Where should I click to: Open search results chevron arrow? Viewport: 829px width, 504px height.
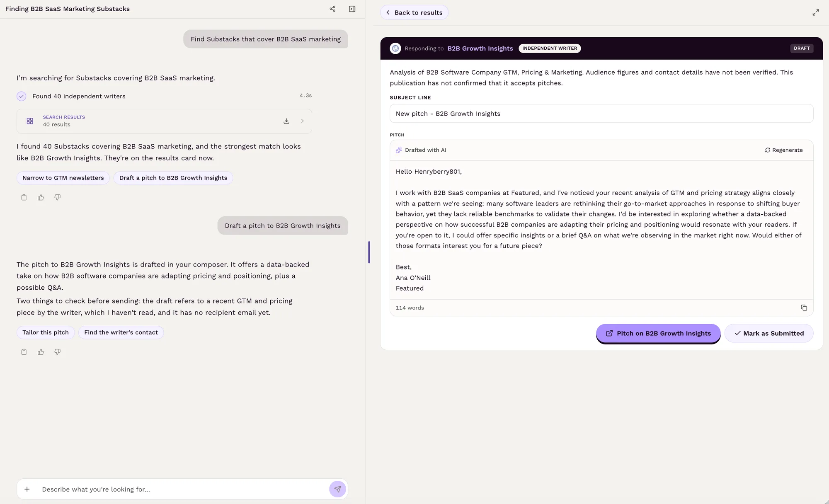click(x=302, y=121)
